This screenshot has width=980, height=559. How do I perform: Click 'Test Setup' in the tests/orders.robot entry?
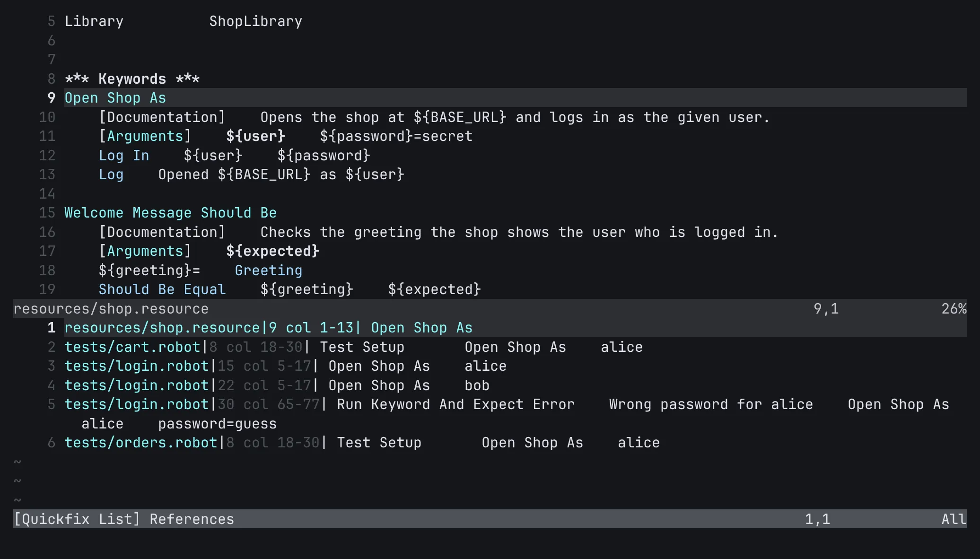tap(379, 443)
